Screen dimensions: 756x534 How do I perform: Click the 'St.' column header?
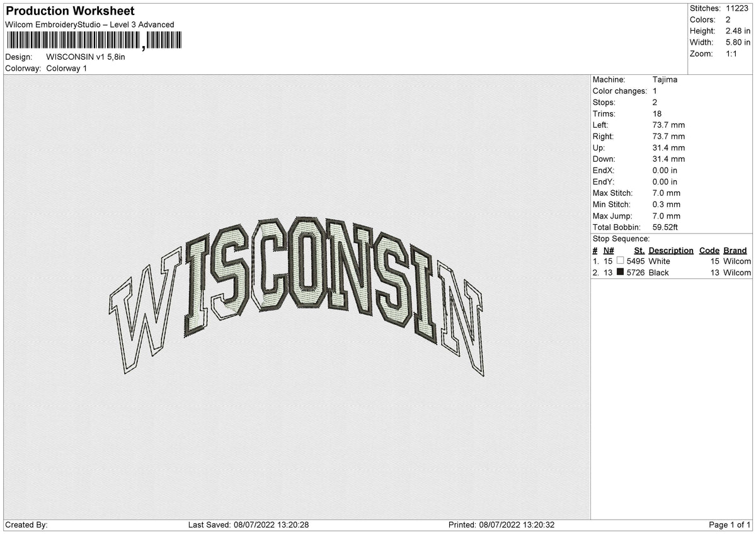639,251
